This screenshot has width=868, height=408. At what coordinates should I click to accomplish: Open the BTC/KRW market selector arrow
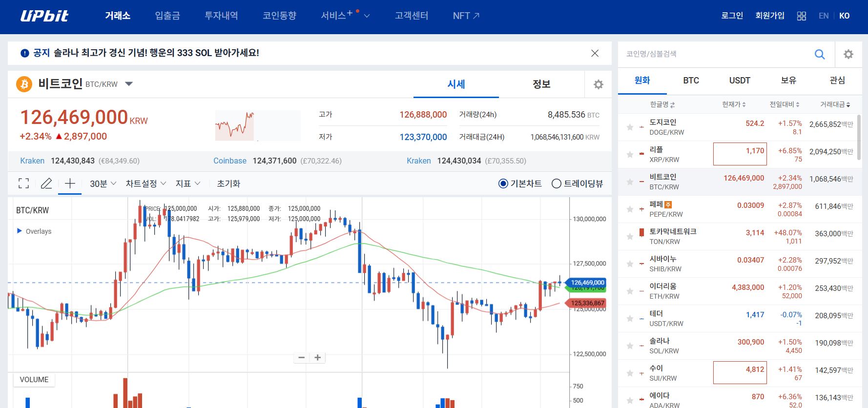coord(129,84)
